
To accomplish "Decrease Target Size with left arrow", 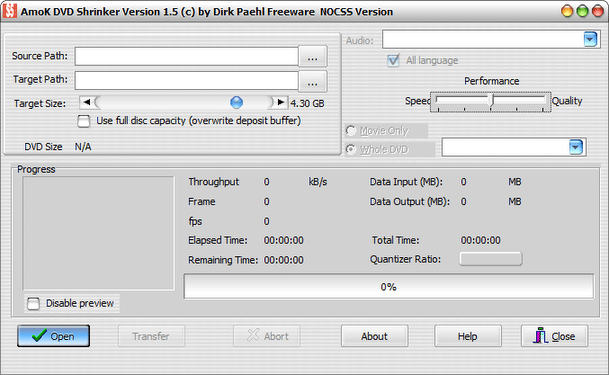I will pos(87,102).
